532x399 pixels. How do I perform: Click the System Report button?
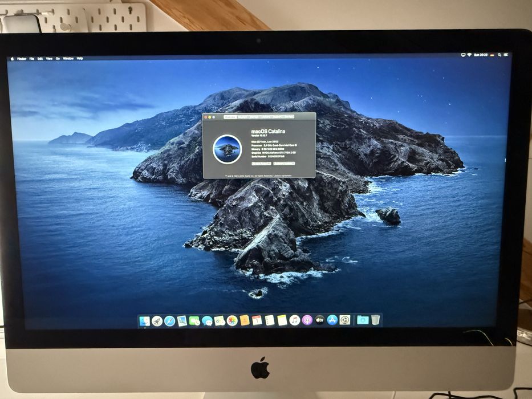pyautogui.click(x=262, y=164)
